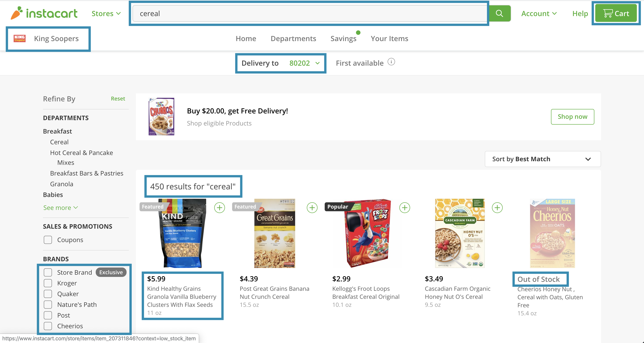The width and height of the screenshot is (644, 343).
Task: Click the King Soopers store logo
Action: coord(19,38)
